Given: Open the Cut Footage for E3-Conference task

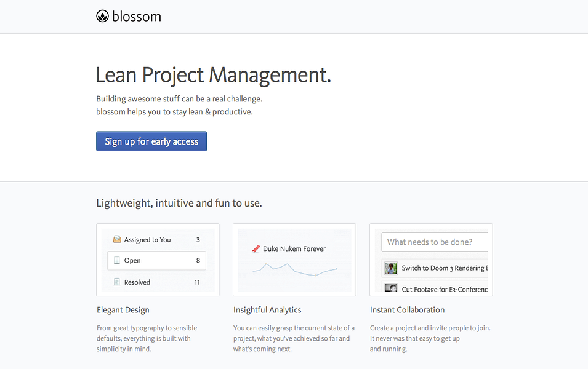Looking at the screenshot, I should [x=444, y=289].
